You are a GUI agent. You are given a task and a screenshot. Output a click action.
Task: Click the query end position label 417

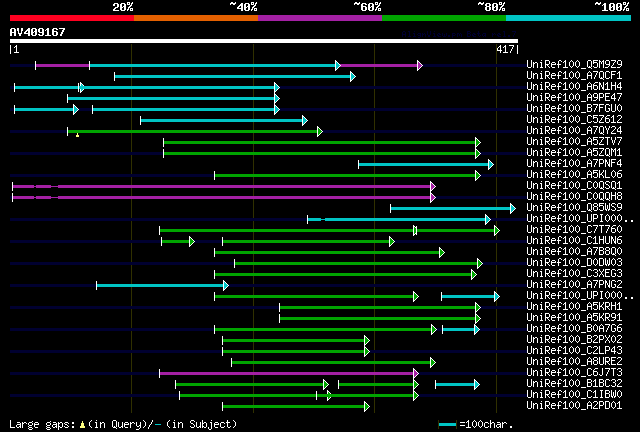pyautogui.click(x=505, y=49)
